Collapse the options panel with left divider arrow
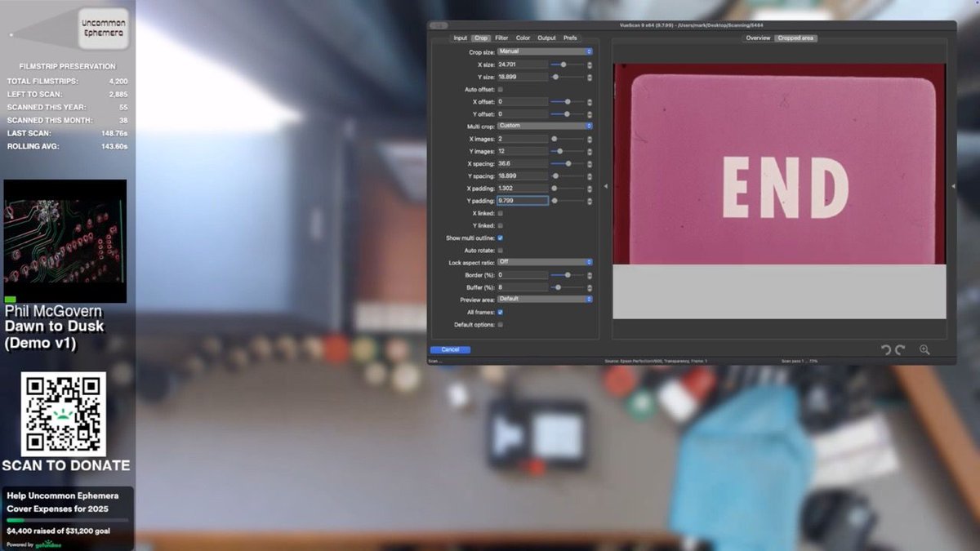Image resolution: width=980 pixels, height=551 pixels. (x=605, y=187)
